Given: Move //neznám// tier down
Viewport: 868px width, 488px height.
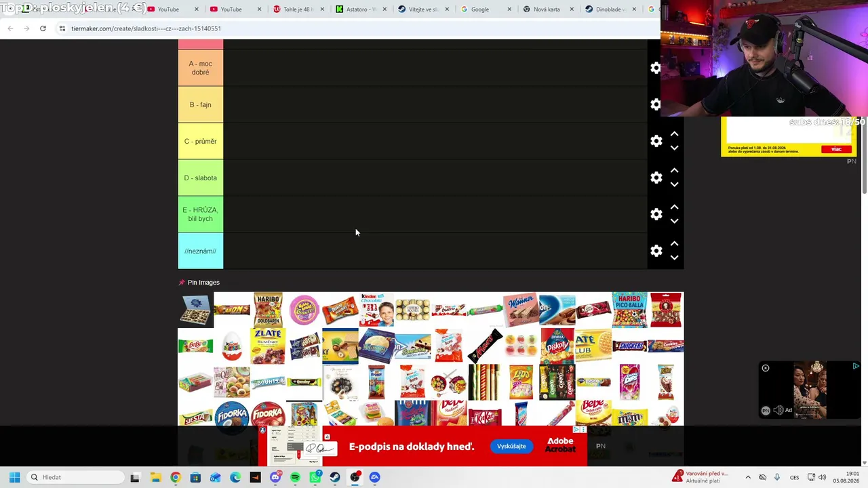Looking at the screenshot, I should 674,258.
